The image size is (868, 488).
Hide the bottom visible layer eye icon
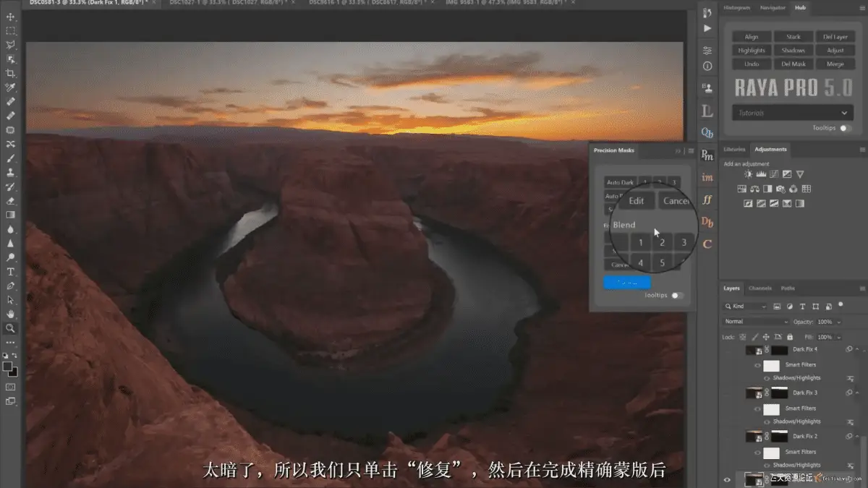click(728, 479)
